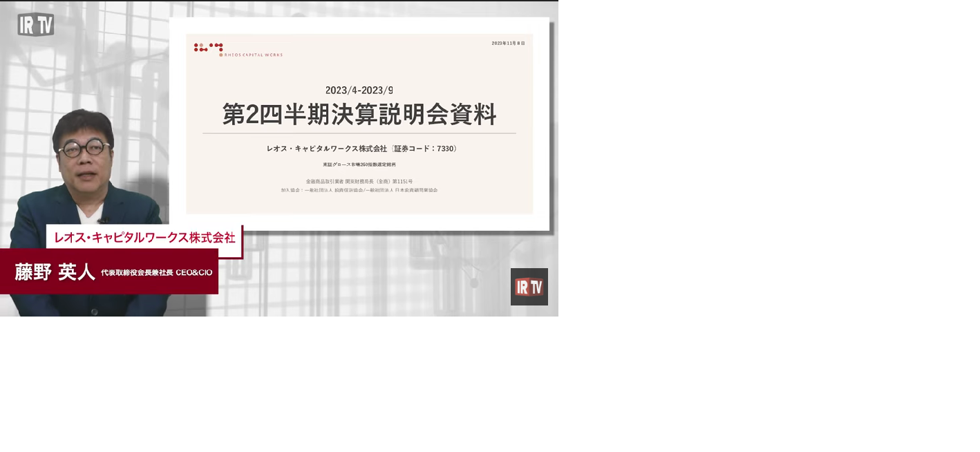Click the 金融商品取引業者 関東財務局長 registration line
Viewport: 980px width, 452px height.
359,181
